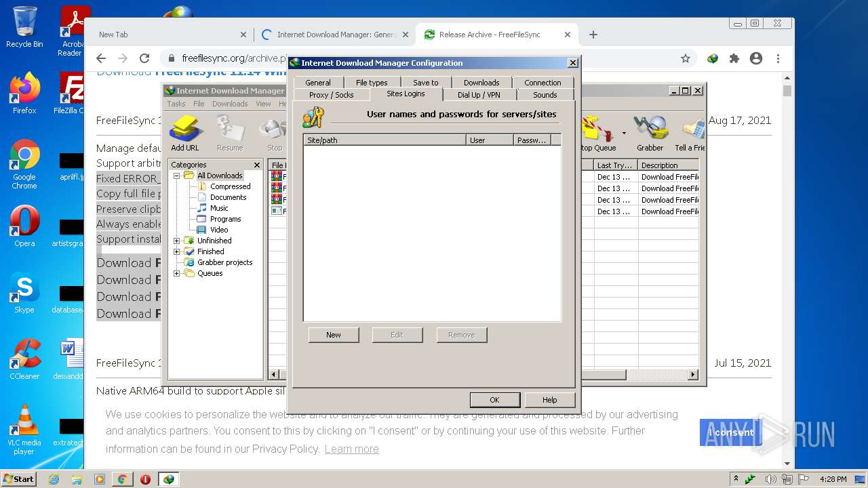
Task: Close the Categories panel
Action: [257, 165]
